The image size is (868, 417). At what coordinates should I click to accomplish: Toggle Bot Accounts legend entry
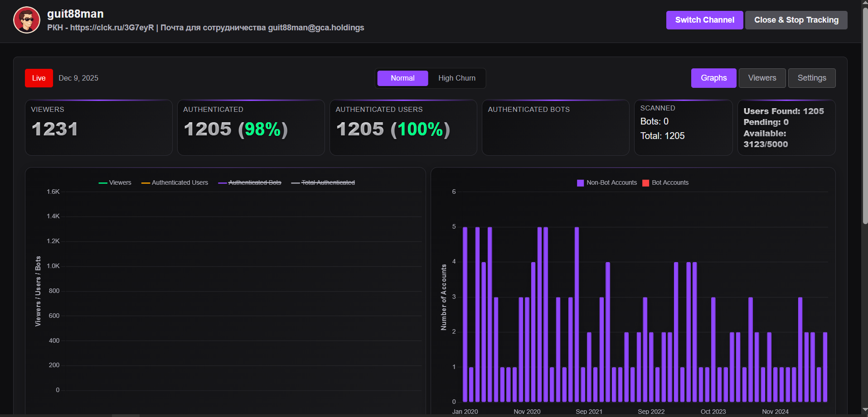[665, 182]
